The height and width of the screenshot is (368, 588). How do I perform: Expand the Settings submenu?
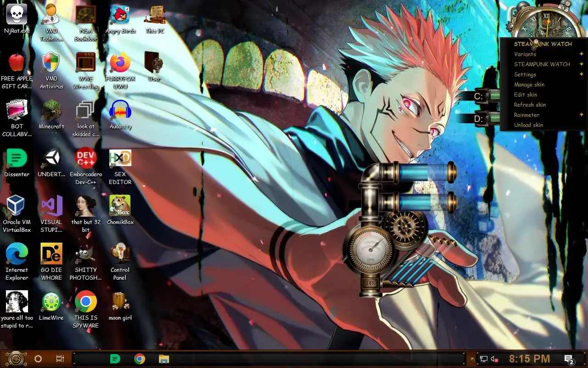click(543, 74)
